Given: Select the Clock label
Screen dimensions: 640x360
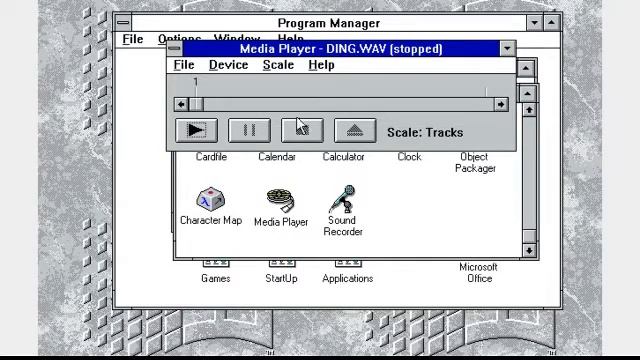Looking at the screenshot, I should point(409,157).
